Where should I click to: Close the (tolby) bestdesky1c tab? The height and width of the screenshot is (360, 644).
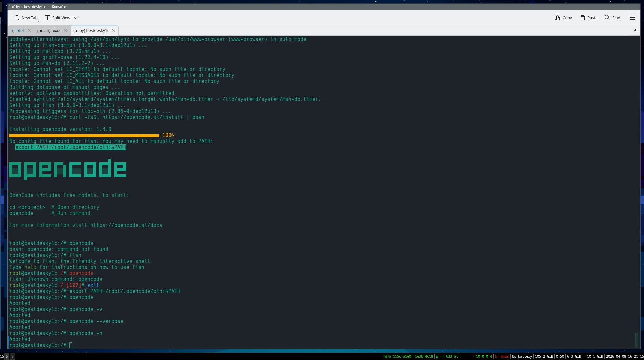coord(113,30)
